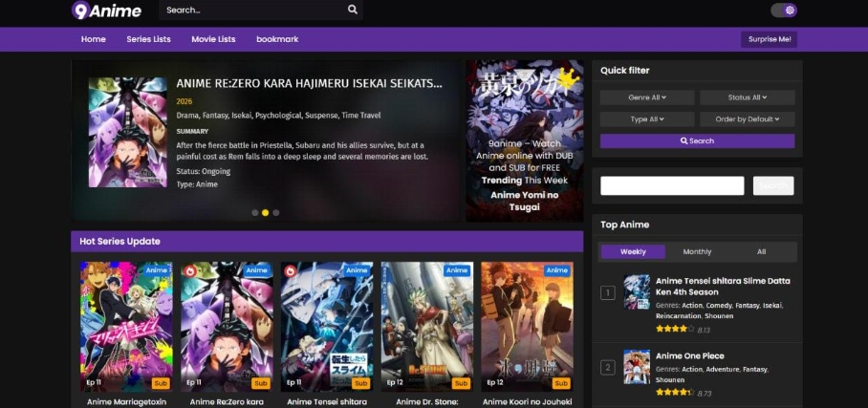Click the Surprise Me! button
868x408 pixels.
(769, 39)
